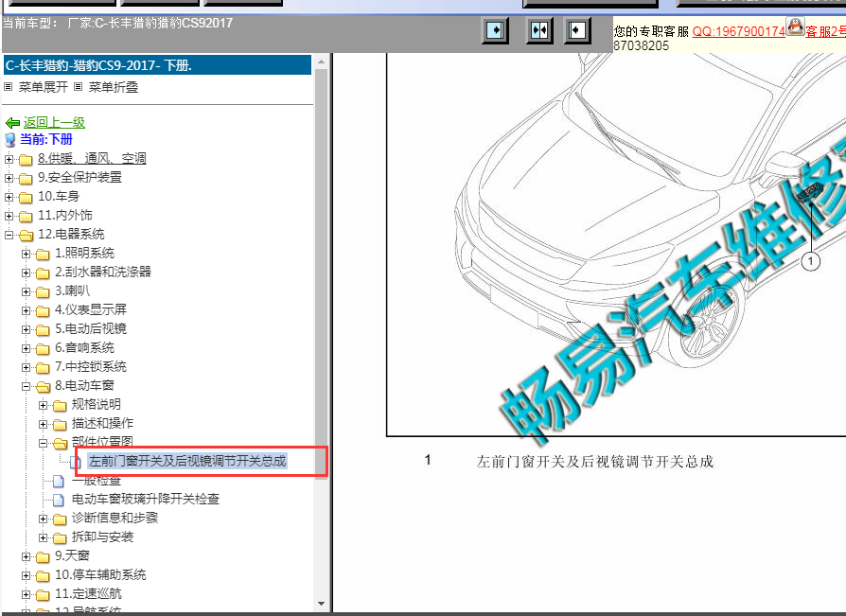Collapse all menus with 菜单折叠
The width and height of the screenshot is (846, 616).
click(113, 87)
